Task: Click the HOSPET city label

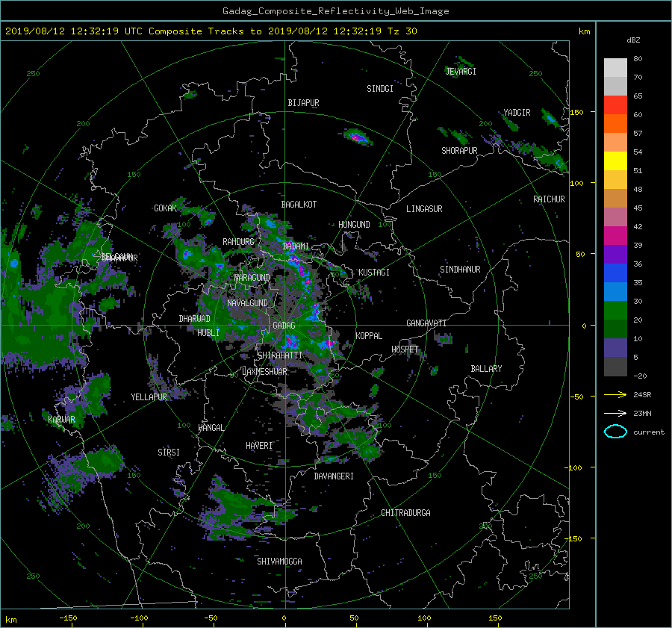Action: [x=405, y=349]
